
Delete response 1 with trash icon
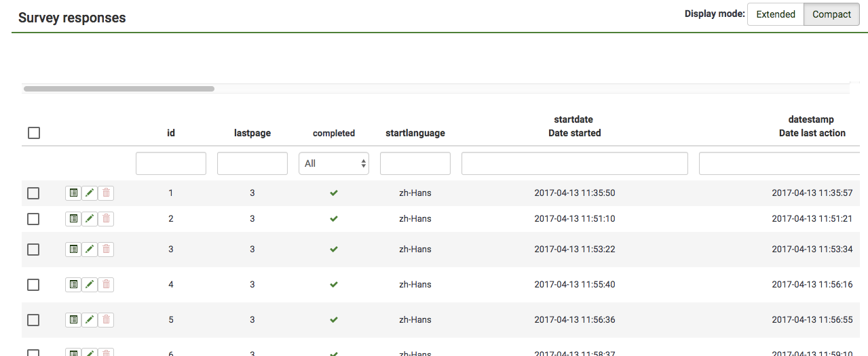106,193
